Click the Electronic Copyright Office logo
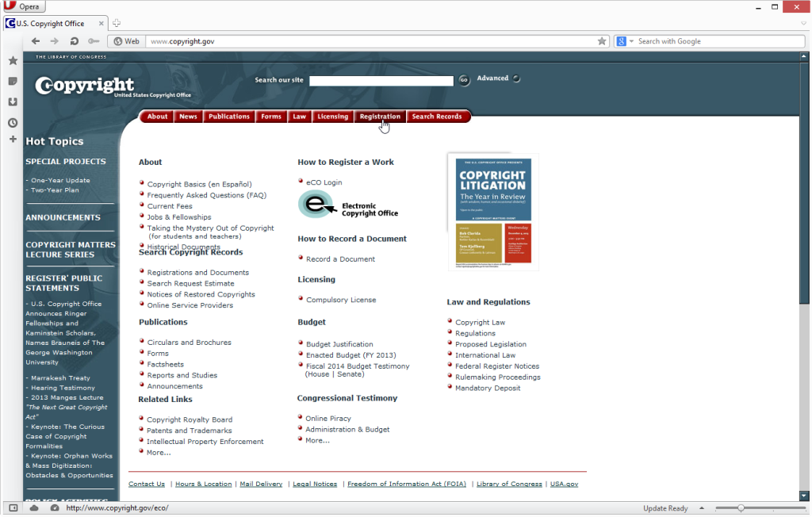 (x=348, y=205)
